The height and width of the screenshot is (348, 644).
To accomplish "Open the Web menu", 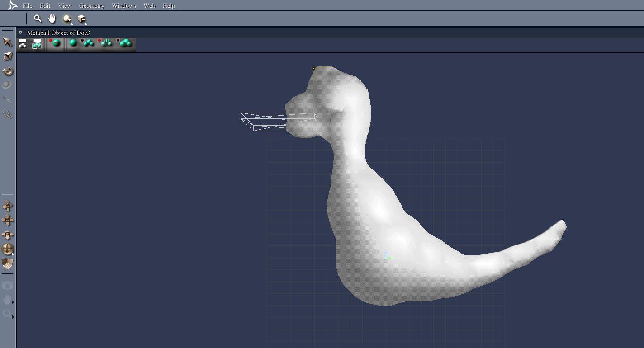I will tap(149, 5).
